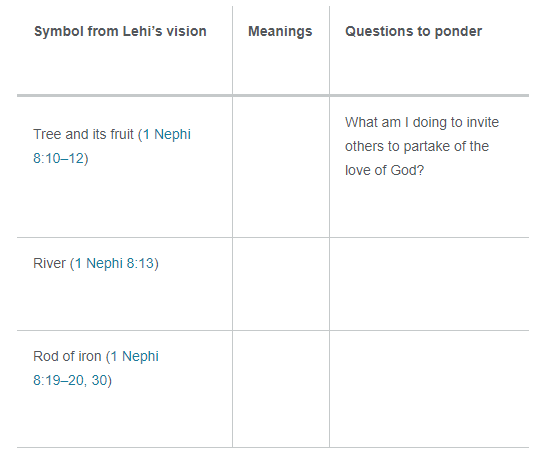Click the phrase love of God?

pyautogui.click(x=384, y=170)
